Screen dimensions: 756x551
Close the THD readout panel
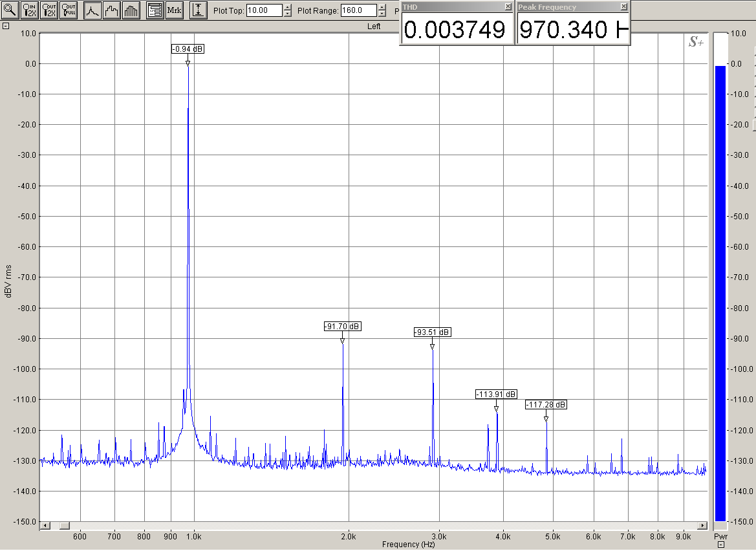pos(508,6)
